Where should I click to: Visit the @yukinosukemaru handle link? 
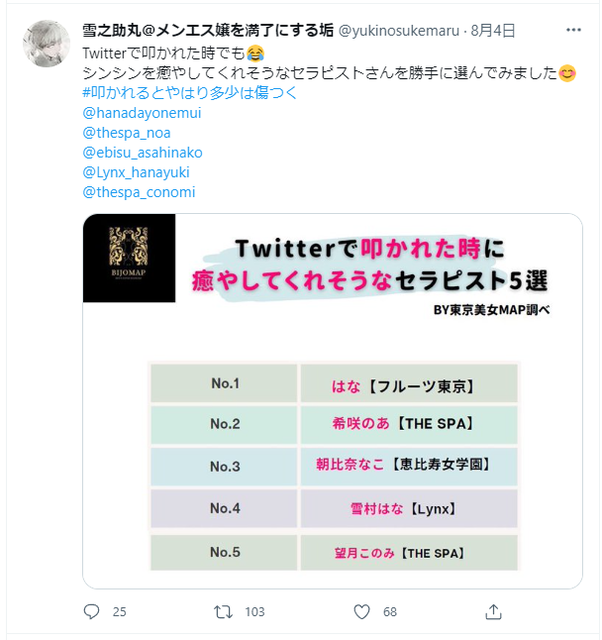pyautogui.click(x=399, y=31)
